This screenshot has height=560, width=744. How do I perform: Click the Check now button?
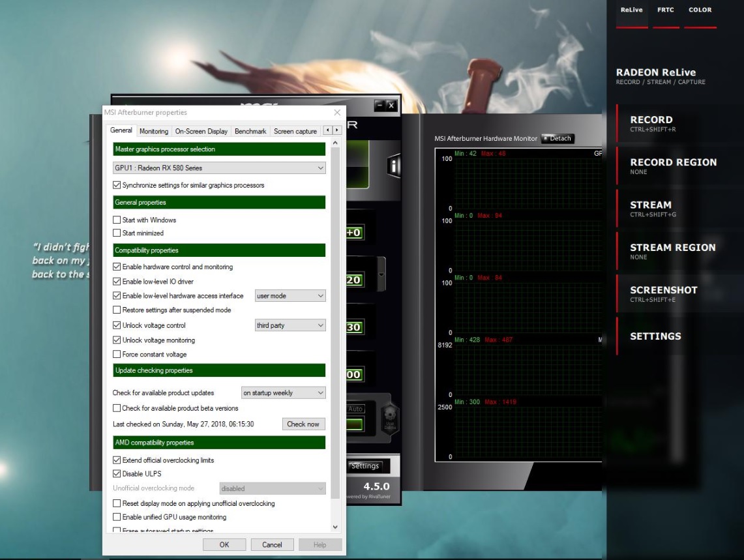tap(303, 424)
